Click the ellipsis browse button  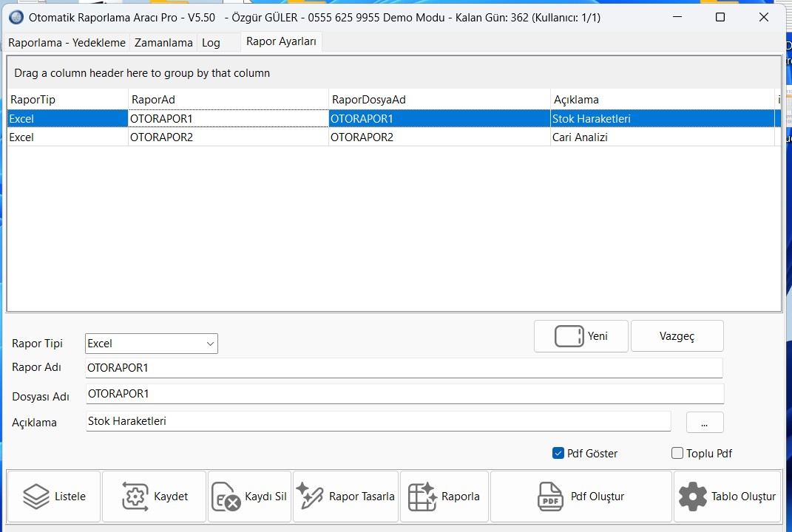(x=704, y=423)
